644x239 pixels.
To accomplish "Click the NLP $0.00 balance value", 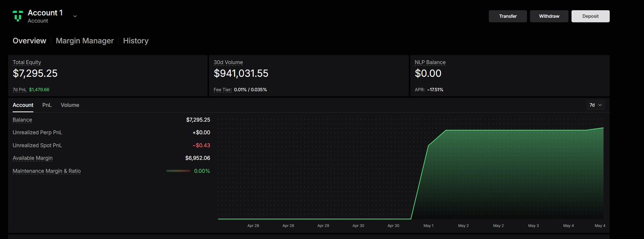I will pos(428,74).
